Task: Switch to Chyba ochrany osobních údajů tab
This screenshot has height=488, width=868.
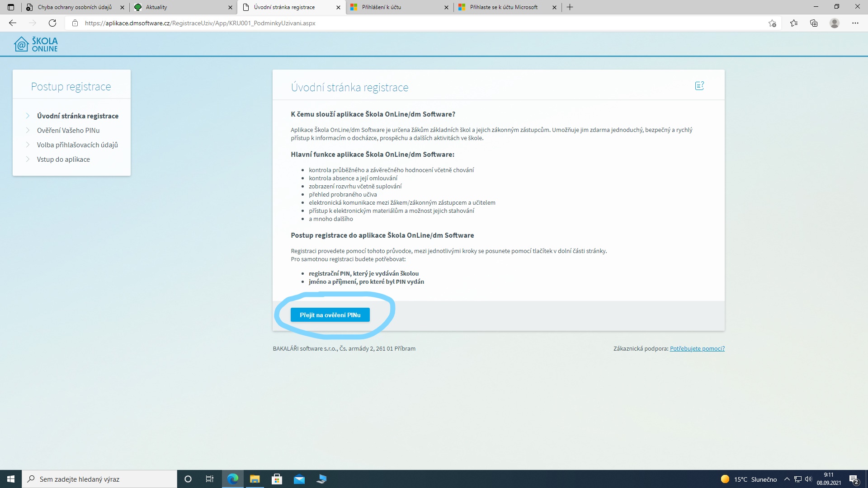Action: click(x=75, y=7)
